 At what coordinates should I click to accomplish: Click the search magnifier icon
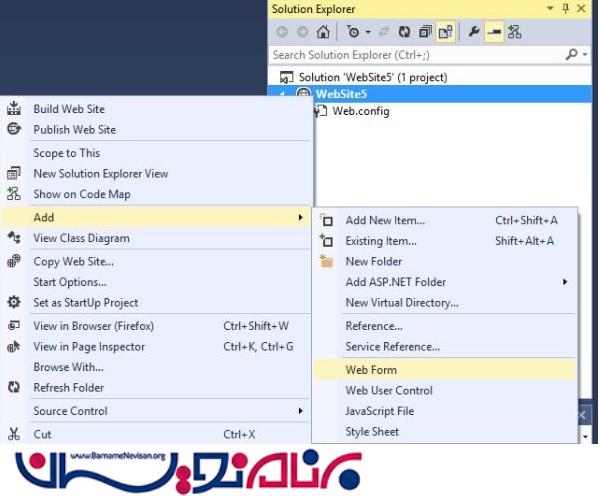point(571,55)
